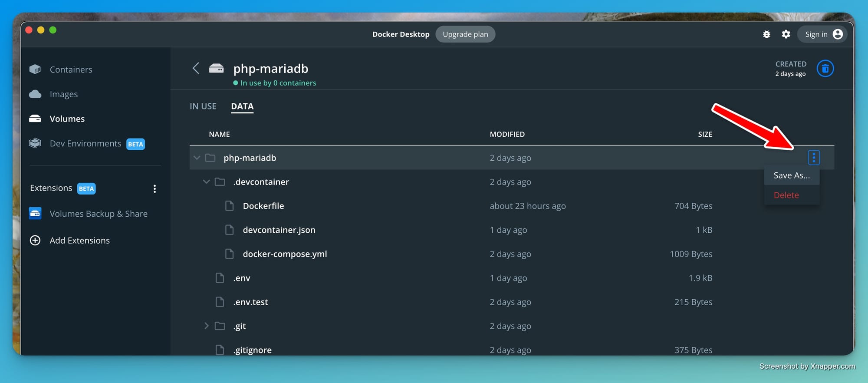Click the .env.test file icon
This screenshot has height=383, width=868.
[220, 302]
